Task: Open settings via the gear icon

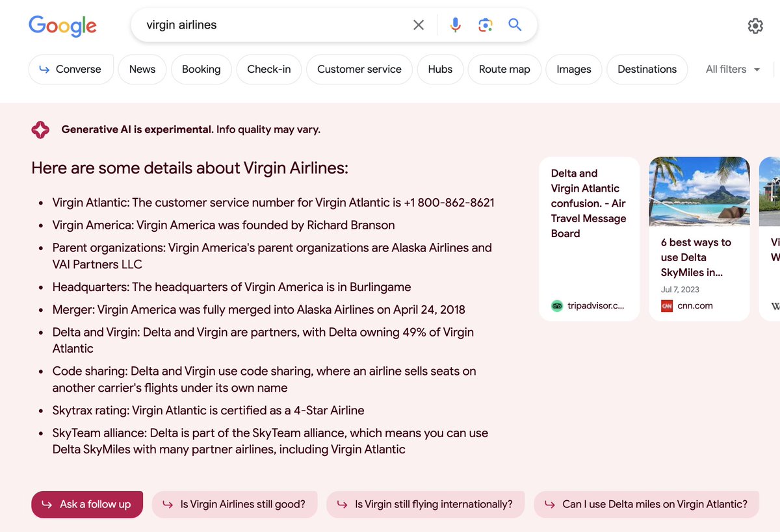Action: click(x=755, y=26)
